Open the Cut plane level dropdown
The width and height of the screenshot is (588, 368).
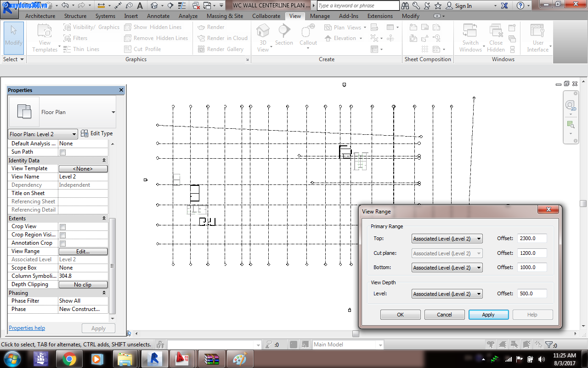[x=478, y=253]
